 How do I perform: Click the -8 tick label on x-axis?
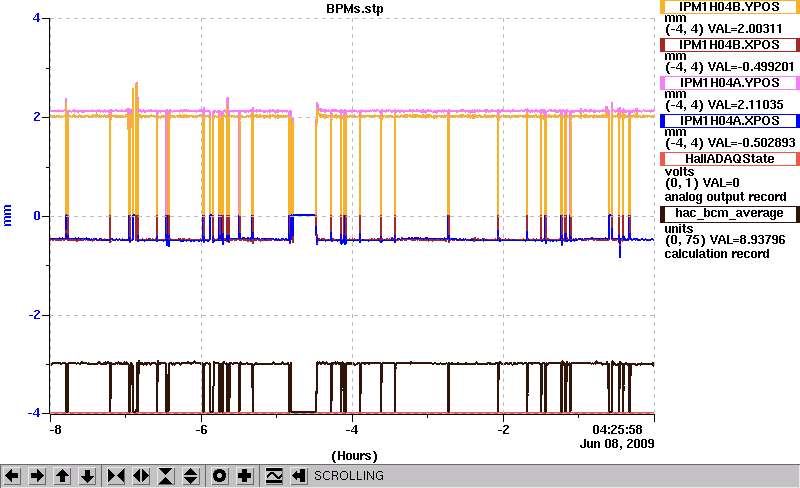tap(55, 430)
